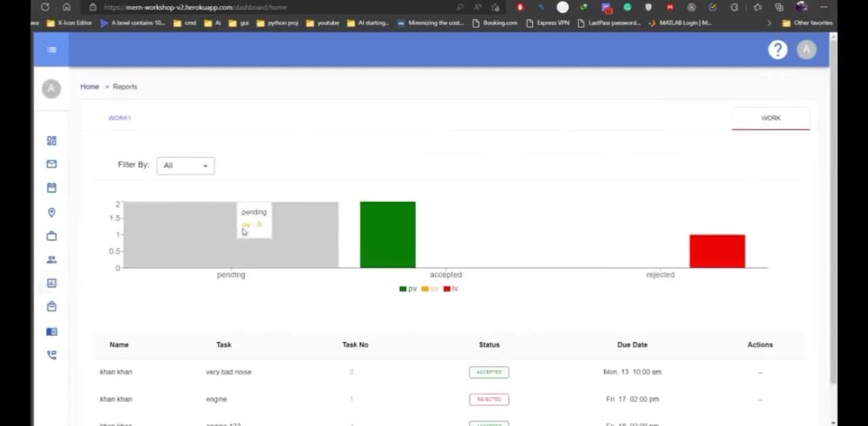Go to Home breadcrumb link
The width and height of the screenshot is (868, 426).
tap(89, 87)
